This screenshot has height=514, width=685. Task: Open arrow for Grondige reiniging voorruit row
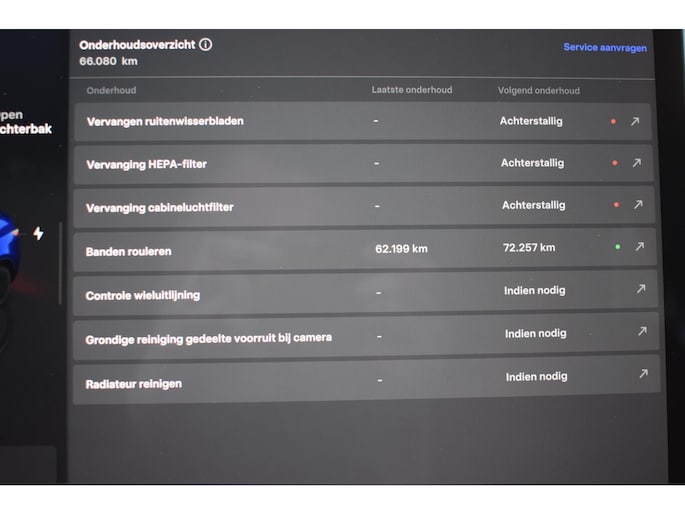click(x=642, y=332)
